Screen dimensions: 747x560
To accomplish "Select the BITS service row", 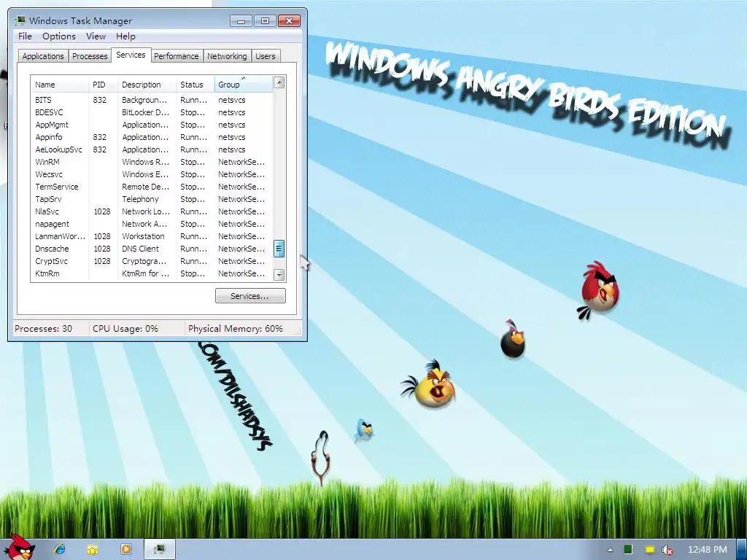I will pyautogui.click(x=152, y=100).
